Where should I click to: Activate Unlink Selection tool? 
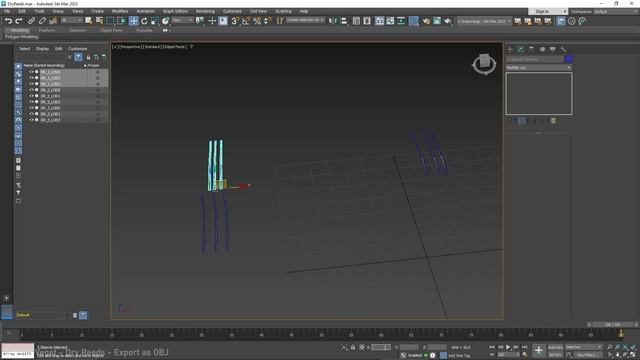[x=42, y=21]
